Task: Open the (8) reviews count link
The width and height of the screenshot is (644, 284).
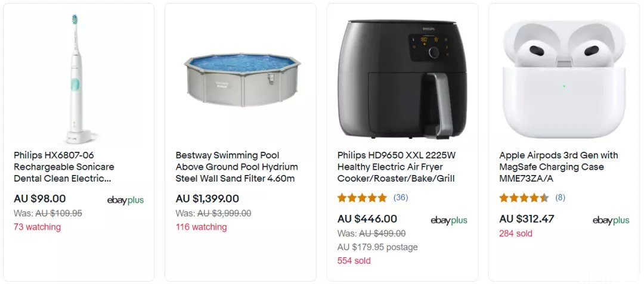Action: [x=560, y=198]
